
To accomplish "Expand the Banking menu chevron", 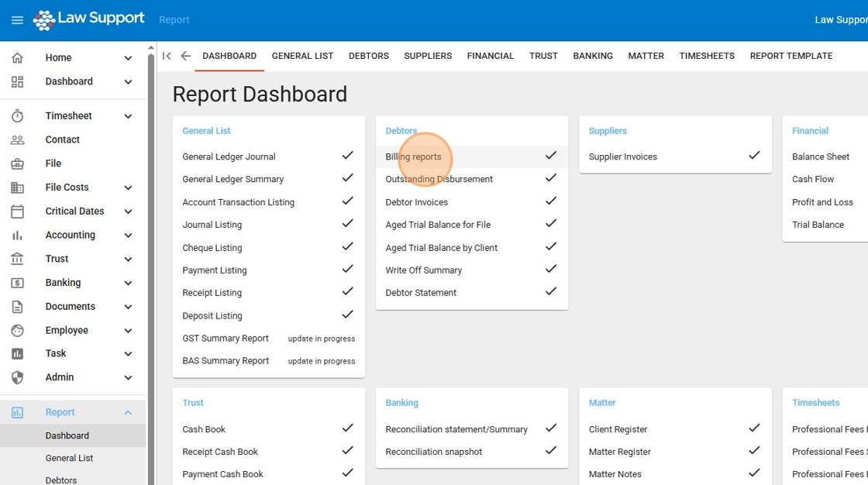I will pyautogui.click(x=128, y=283).
